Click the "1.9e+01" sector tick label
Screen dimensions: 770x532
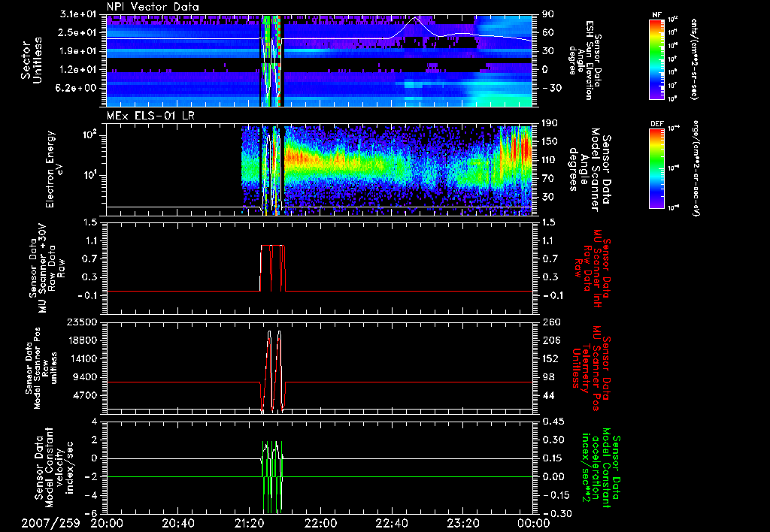pyautogui.click(x=80, y=51)
